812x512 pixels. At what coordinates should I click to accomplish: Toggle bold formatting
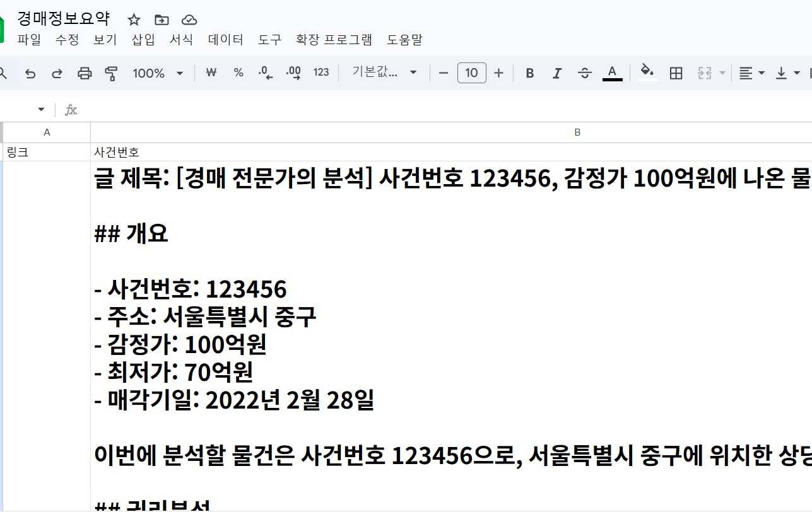pyautogui.click(x=530, y=73)
